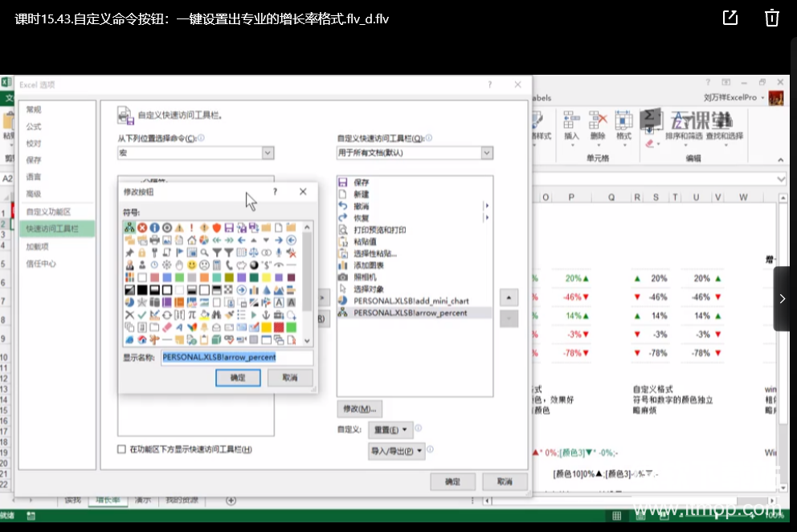
Task: Confirm the 修改按钮 dialog with 确定
Action: tap(238, 378)
